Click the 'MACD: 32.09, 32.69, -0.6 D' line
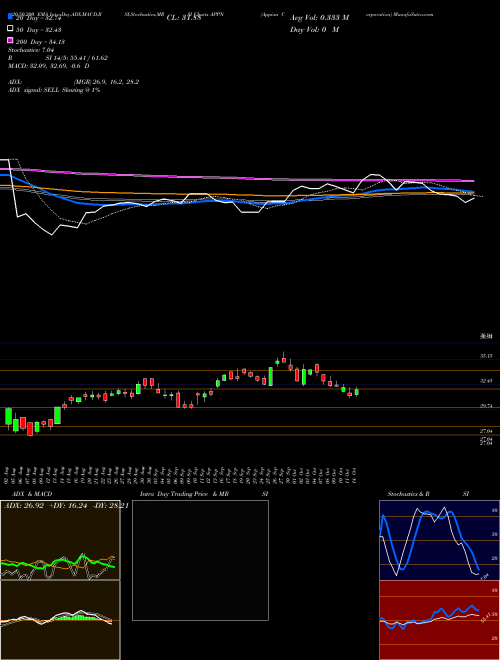500x660 pixels. click(x=49, y=66)
